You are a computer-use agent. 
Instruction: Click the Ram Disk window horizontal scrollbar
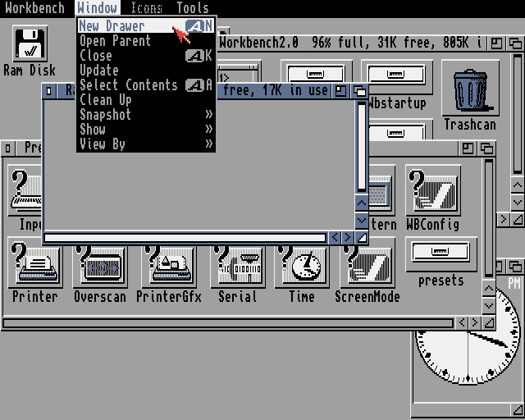click(x=185, y=238)
